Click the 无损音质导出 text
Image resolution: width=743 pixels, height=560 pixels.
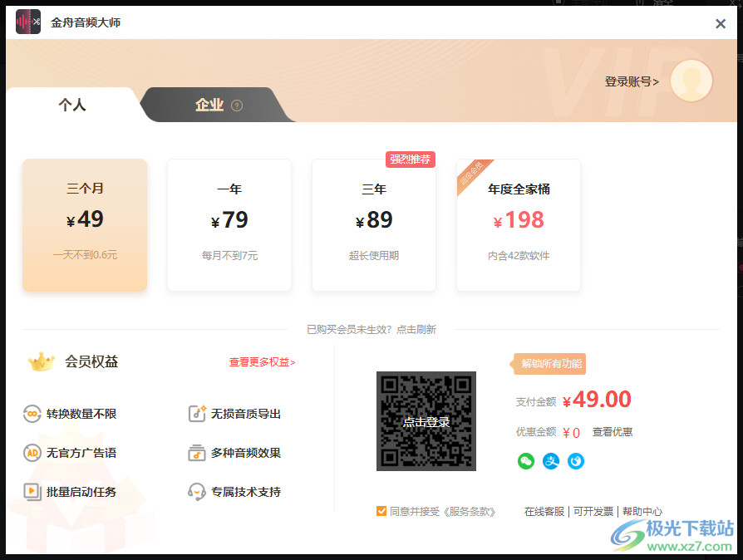(x=246, y=414)
